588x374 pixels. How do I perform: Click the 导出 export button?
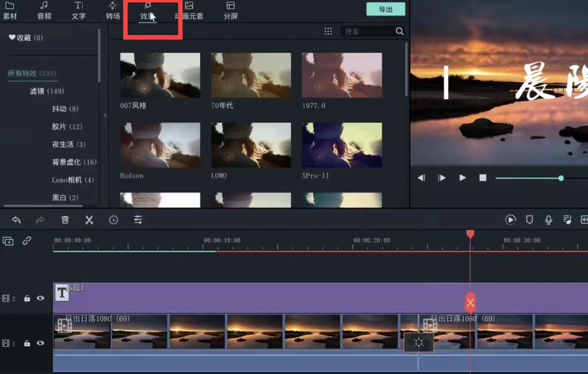(386, 9)
